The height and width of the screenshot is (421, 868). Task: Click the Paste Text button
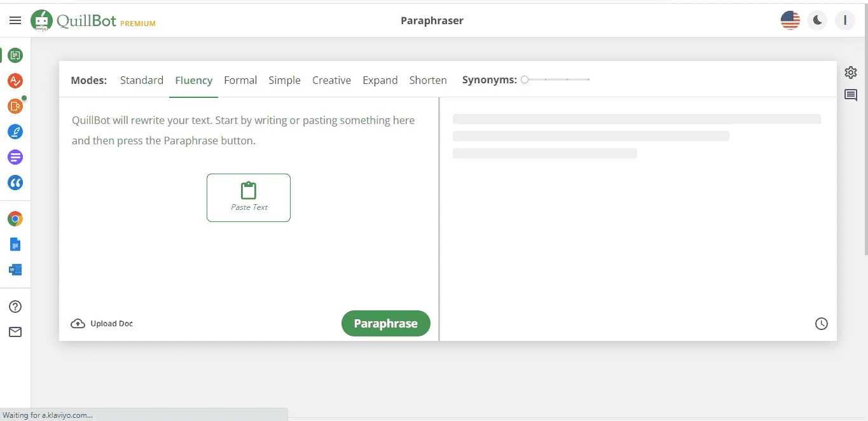[x=249, y=198]
